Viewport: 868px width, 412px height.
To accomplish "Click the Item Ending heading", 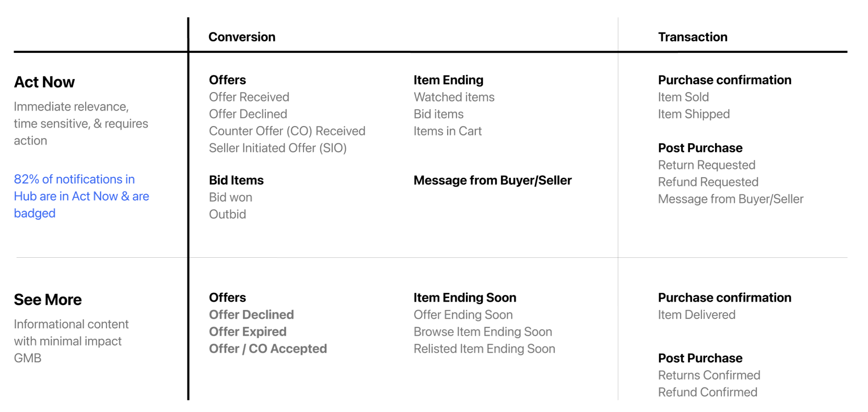I will [449, 80].
